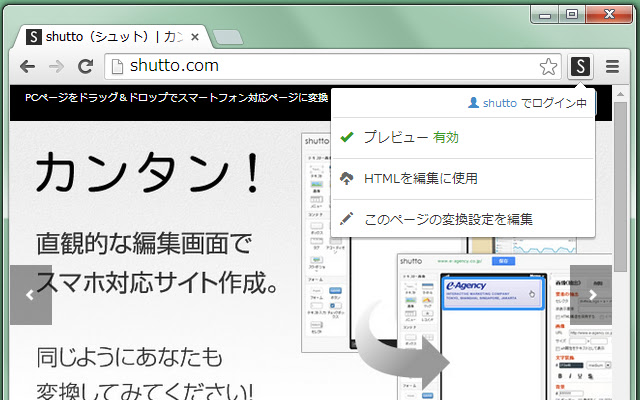Maximize the browser window
Viewport: 640px width, 400px height.
[x=572, y=15]
